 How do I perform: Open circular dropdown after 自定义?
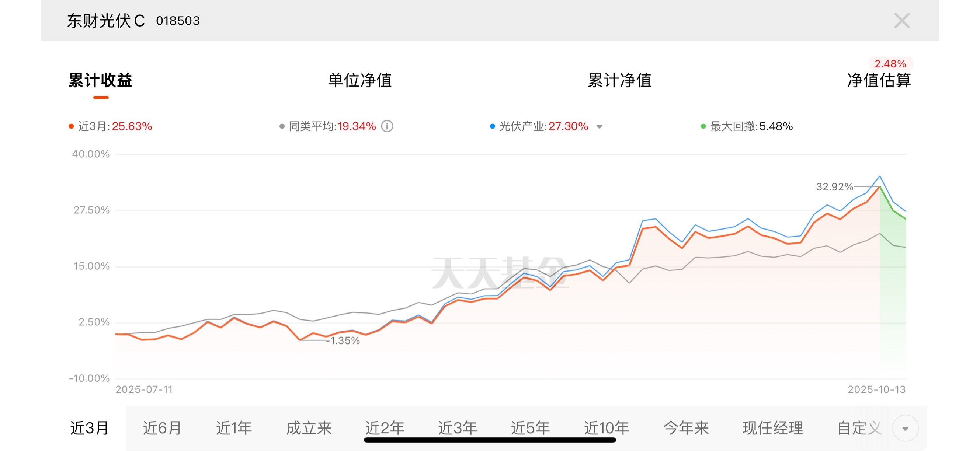pyautogui.click(x=905, y=428)
